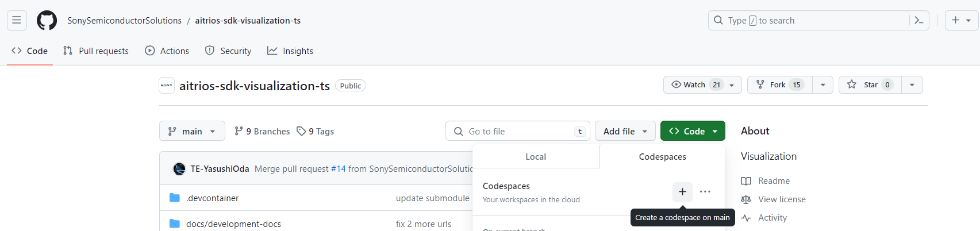Screen dimensions: 980x231
Task: Open the Pull requests tab
Action: click(96, 51)
